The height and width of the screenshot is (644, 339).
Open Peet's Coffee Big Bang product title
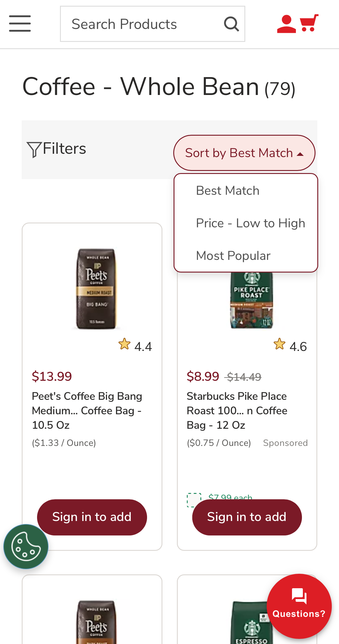(x=87, y=410)
